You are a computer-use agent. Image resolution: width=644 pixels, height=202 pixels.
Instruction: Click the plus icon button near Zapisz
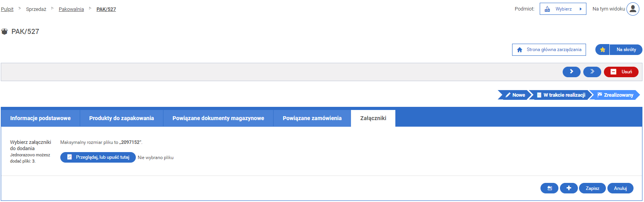pos(569,188)
